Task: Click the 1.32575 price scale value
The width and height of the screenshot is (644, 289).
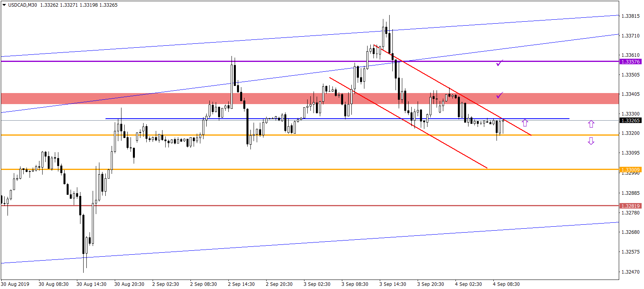Action: pos(630,252)
